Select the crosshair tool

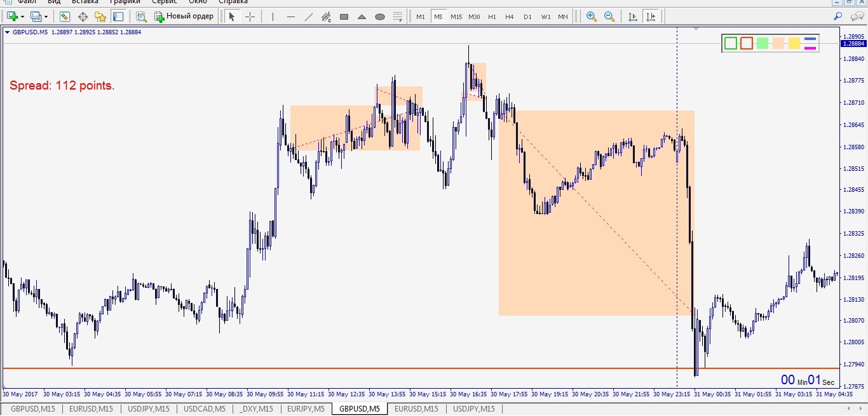click(x=250, y=17)
